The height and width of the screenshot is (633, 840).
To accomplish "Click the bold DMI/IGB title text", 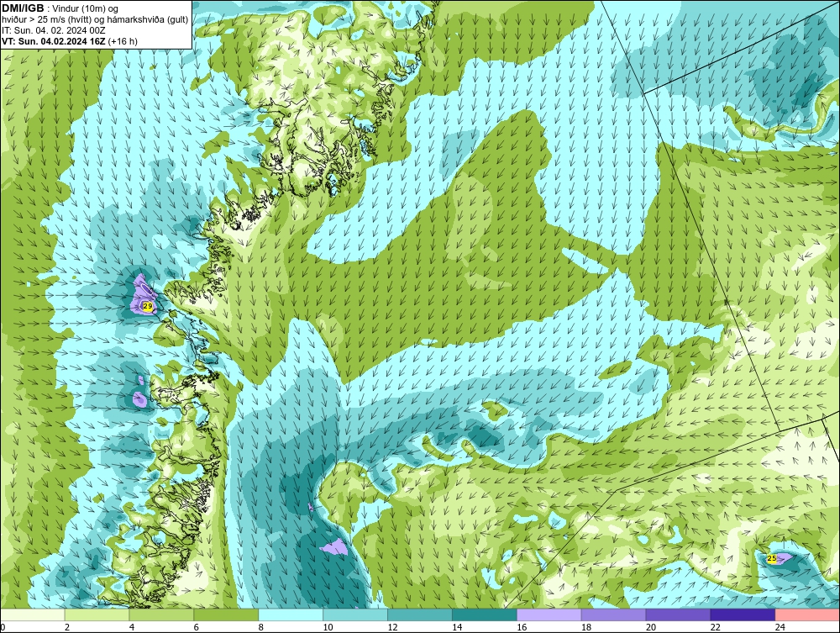I will click(x=23, y=8).
